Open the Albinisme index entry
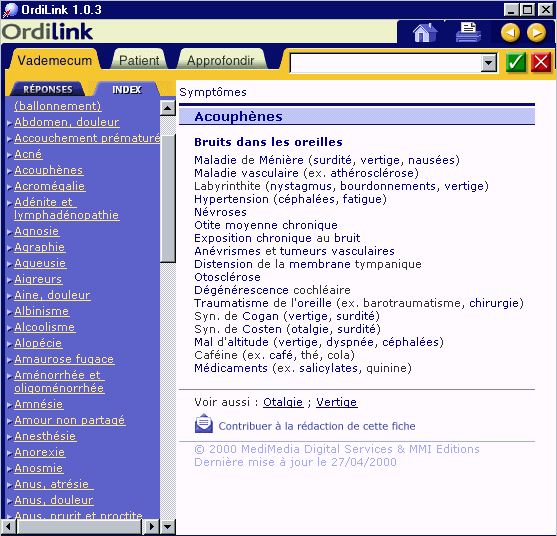The image size is (557, 536). point(42,311)
